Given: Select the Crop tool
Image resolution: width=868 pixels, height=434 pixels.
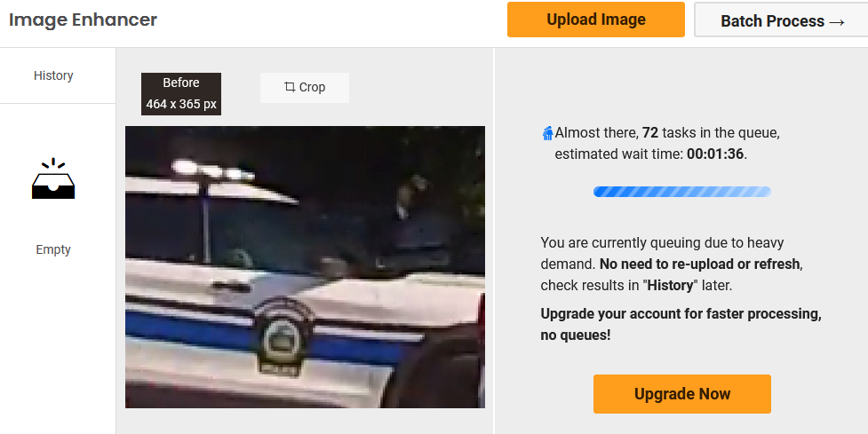Looking at the screenshot, I should tap(305, 87).
